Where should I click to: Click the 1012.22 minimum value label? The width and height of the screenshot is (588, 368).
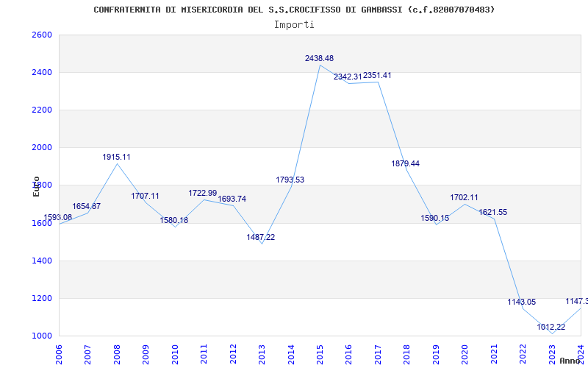pyautogui.click(x=551, y=327)
